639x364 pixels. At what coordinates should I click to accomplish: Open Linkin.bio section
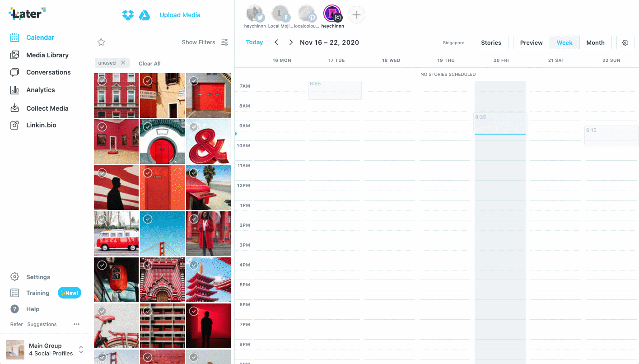41,125
